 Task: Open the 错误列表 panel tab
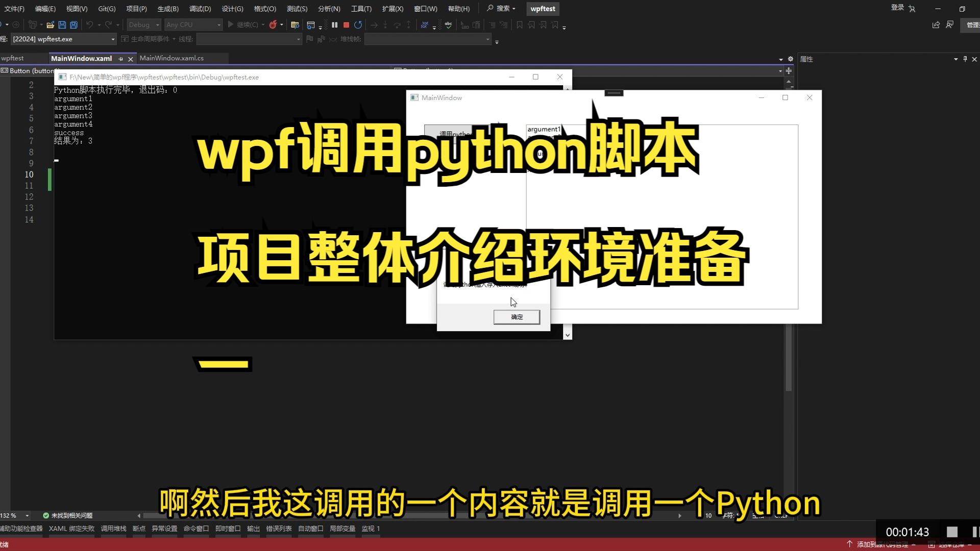tap(279, 529)
